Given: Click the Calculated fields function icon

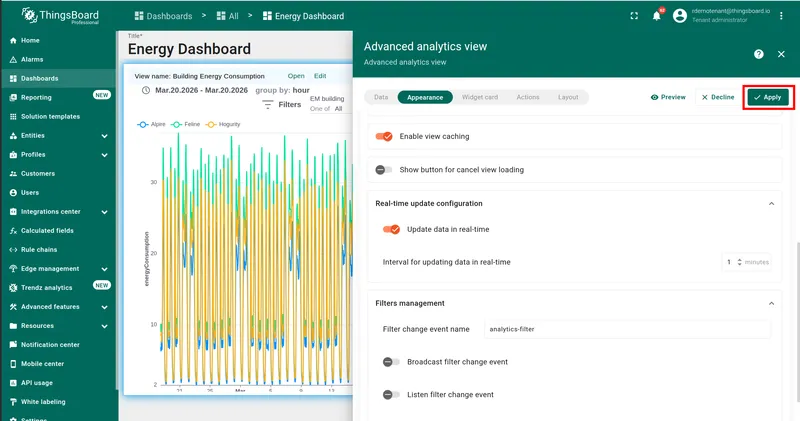Looking at the screenshot, I should [x=13, y=231].
